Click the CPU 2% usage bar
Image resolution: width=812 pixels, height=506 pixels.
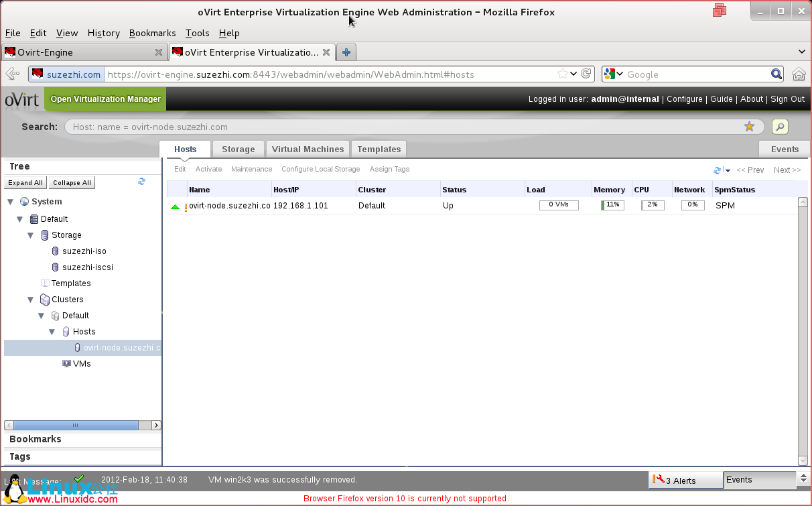tap(653, 205)
